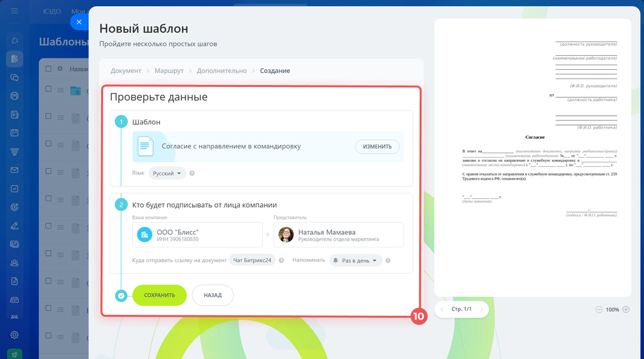Zoom in the document preview
Viewport: 644px width, 359px height.
coord(626,310)
